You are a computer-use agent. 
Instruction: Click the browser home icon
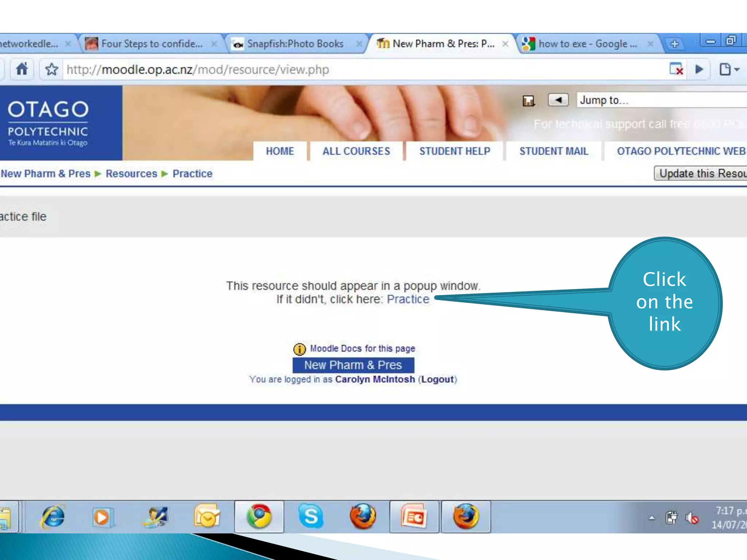point(22,69)
